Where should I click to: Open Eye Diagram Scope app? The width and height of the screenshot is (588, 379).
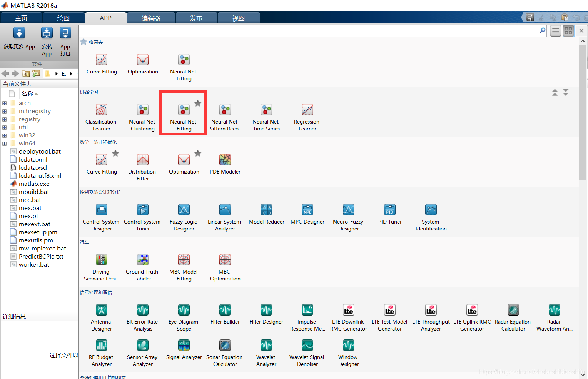pos(184,317)
